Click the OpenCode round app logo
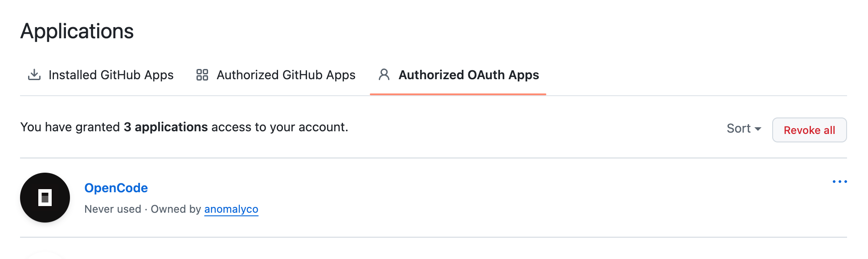The width and height of the screenshot is (868, 259). pyautogui.click(x=45, y=198)
